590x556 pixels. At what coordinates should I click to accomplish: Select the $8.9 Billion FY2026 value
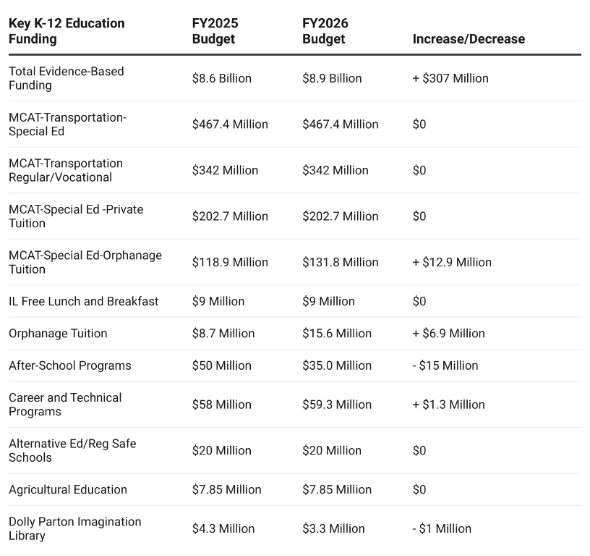332,78
